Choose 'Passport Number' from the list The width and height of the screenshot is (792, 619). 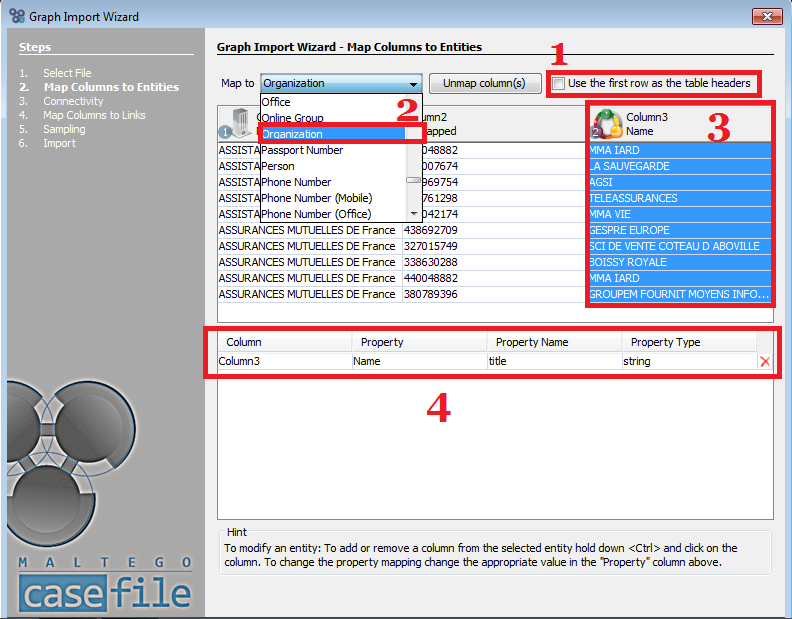(333, 150)
